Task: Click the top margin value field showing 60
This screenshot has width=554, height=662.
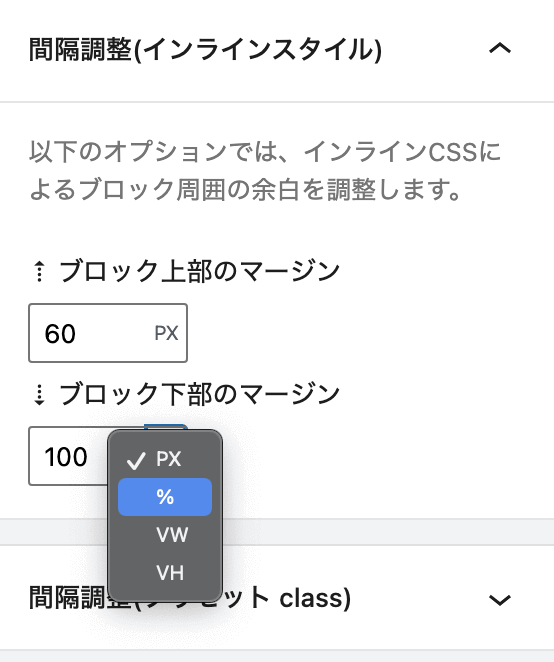Action: [x=89, y=333]
